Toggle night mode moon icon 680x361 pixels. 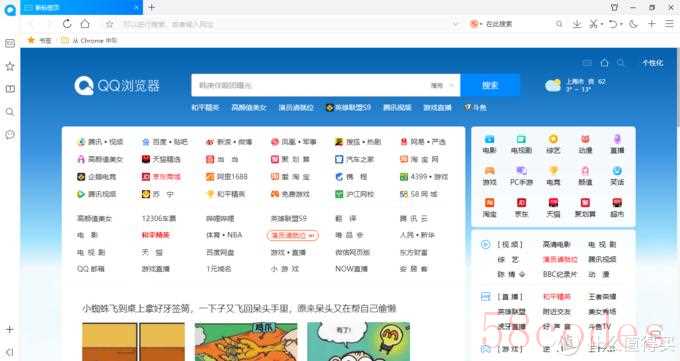pyautogui.click(x=634, y=24)
